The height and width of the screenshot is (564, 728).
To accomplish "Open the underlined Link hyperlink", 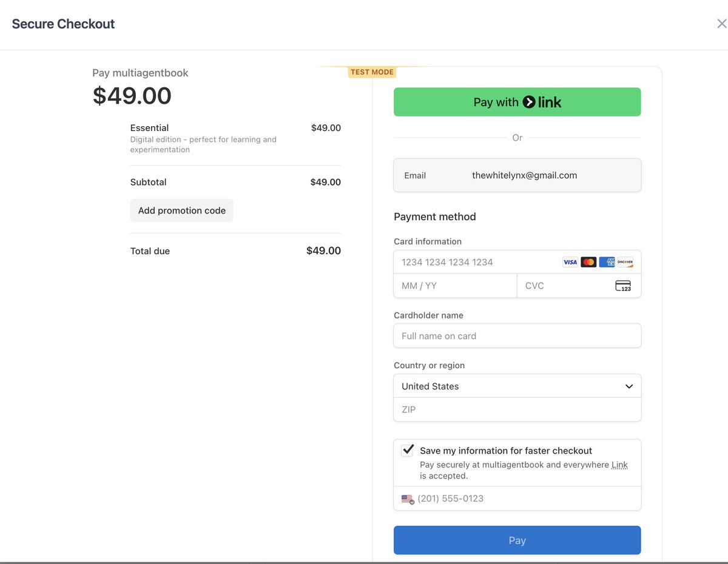I will (x=619, y=465).
